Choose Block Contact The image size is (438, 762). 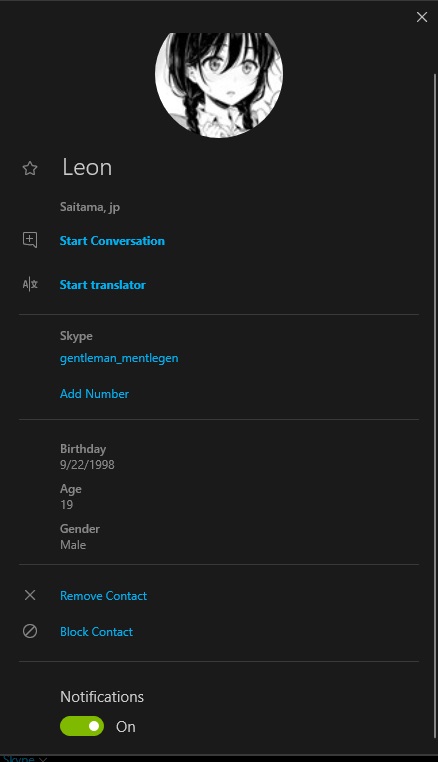pyautogui.click(x=96, y=631)
